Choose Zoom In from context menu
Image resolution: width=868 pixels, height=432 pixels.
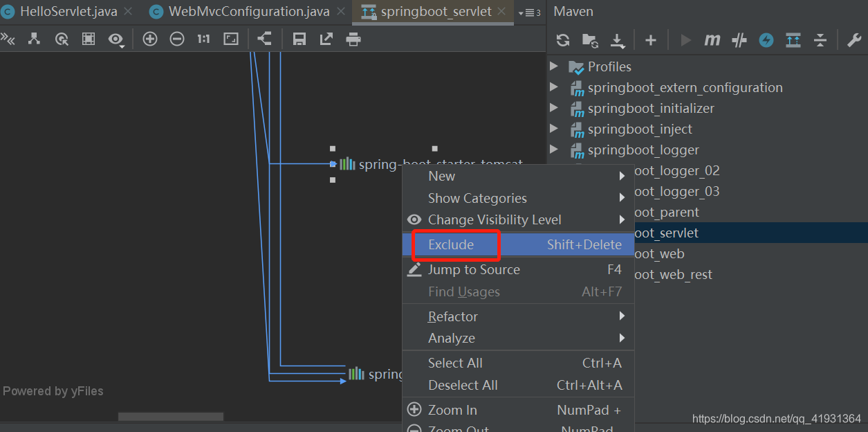[x=518, y=410]
